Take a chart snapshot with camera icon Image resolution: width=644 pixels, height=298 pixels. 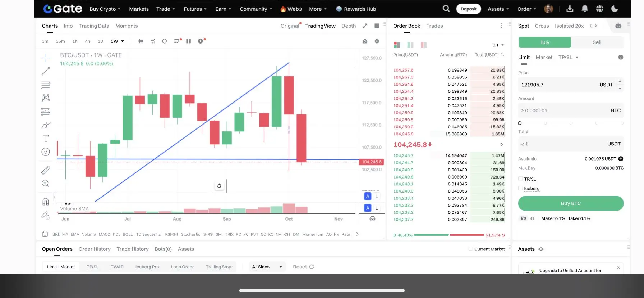pyautogui.click(x=365, y=41)
